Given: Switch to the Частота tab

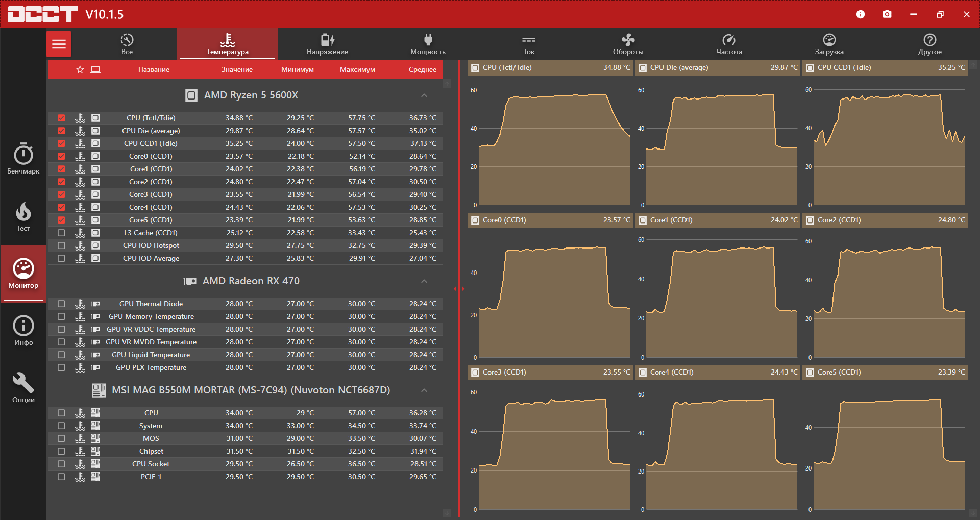Looking at the screenshot, I should [x=729, y=44].
